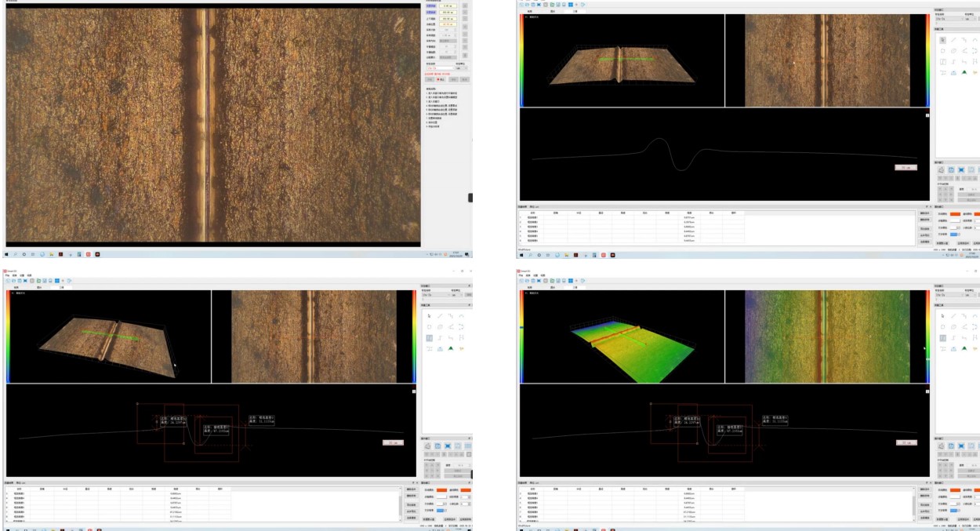Click taskbar search icon in live camera window
Image resolution: width=980 pixels, height=531 pixels.
pyautogui.click(x=15, y=254)
